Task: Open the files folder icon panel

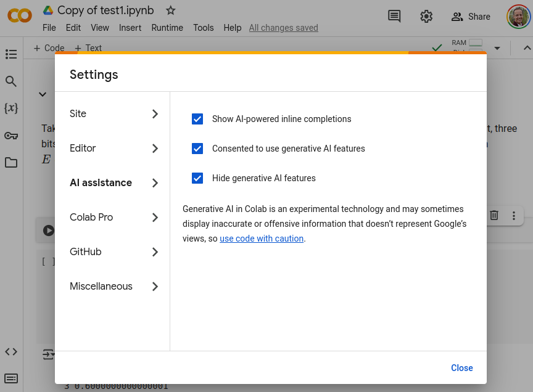Action: pyautogui.click(x=11, y=163)
